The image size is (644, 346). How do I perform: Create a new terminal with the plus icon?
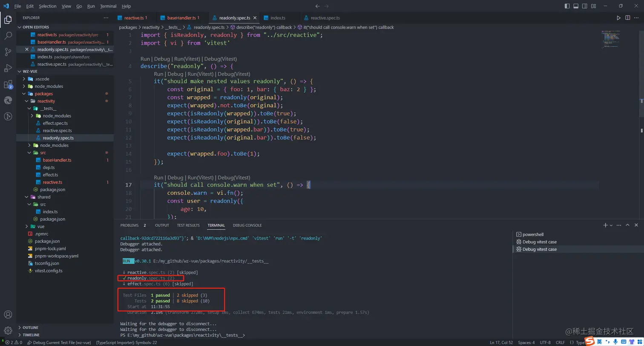605,225
